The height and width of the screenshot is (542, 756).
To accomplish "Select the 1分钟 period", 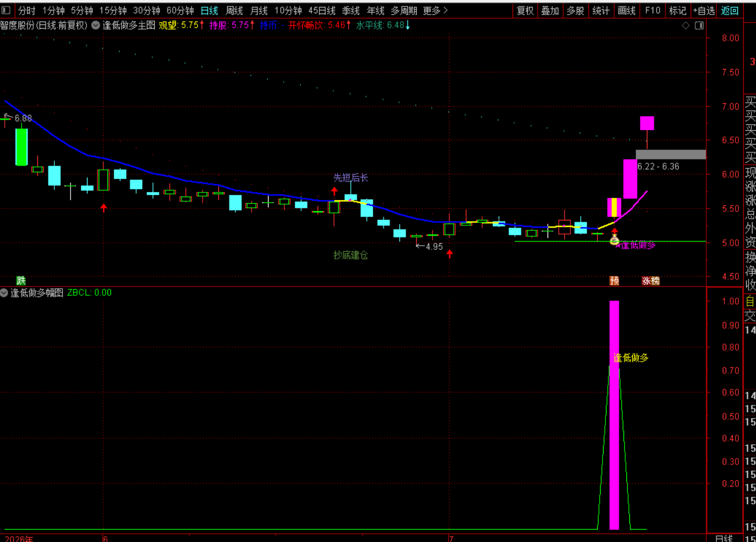I will 53,11.
